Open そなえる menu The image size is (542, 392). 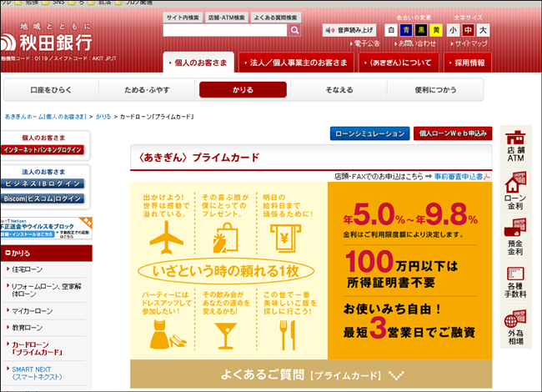339,90
